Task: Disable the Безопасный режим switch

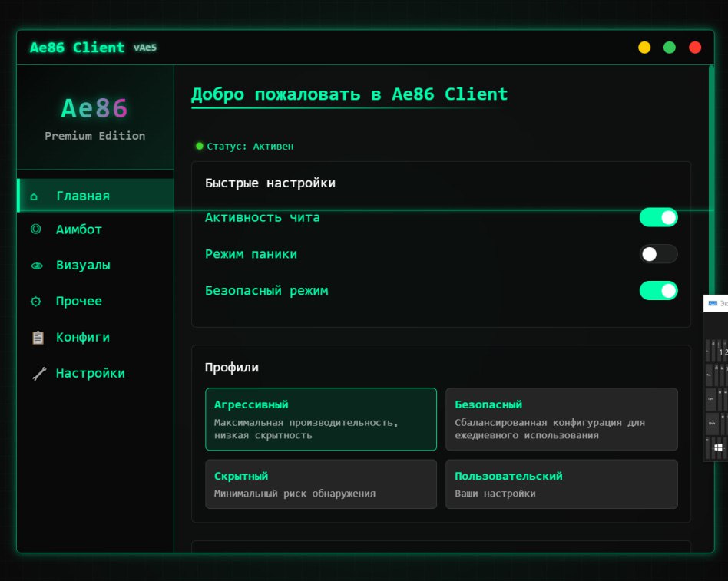Action: (x=658, y=290)
